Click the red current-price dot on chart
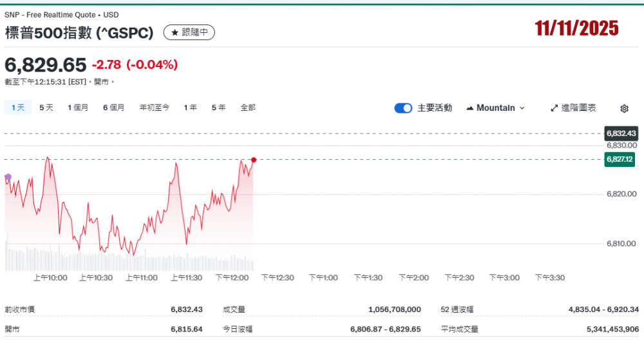This screenshot has height=345, width=644. 254,159
